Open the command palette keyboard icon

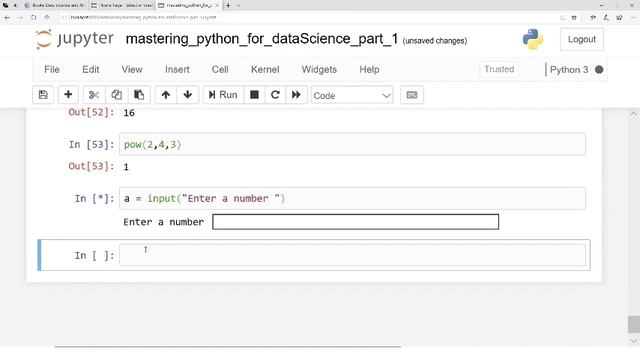412,95
